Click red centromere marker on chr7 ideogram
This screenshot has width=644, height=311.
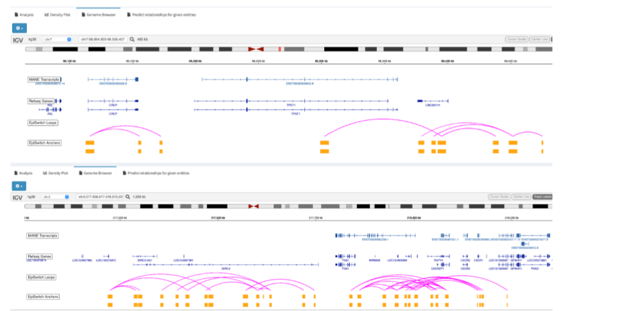pyautogui.click(x=256, y=49)
